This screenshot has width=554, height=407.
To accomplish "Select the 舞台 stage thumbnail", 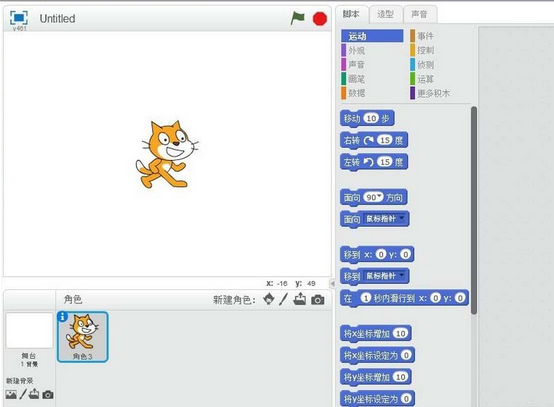I will click(29, 330).
